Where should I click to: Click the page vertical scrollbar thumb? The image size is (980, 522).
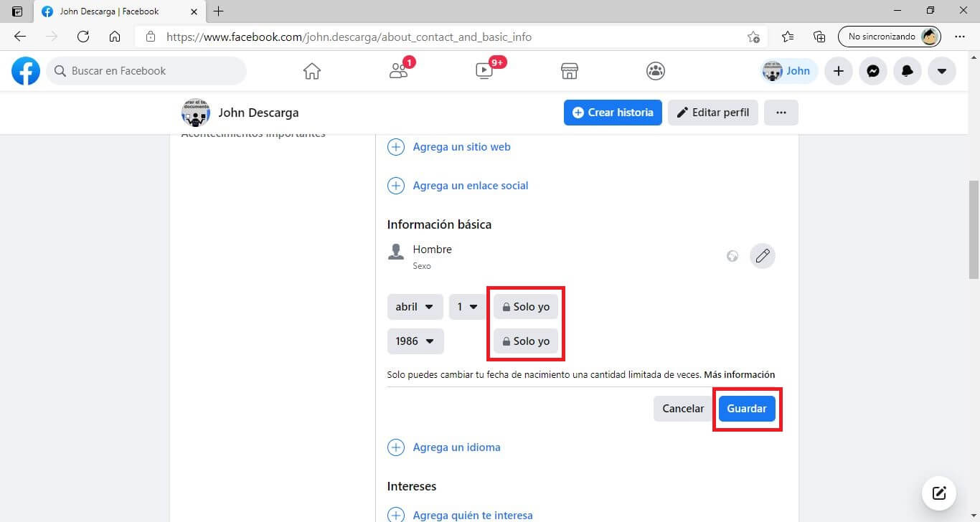[974, 229]
